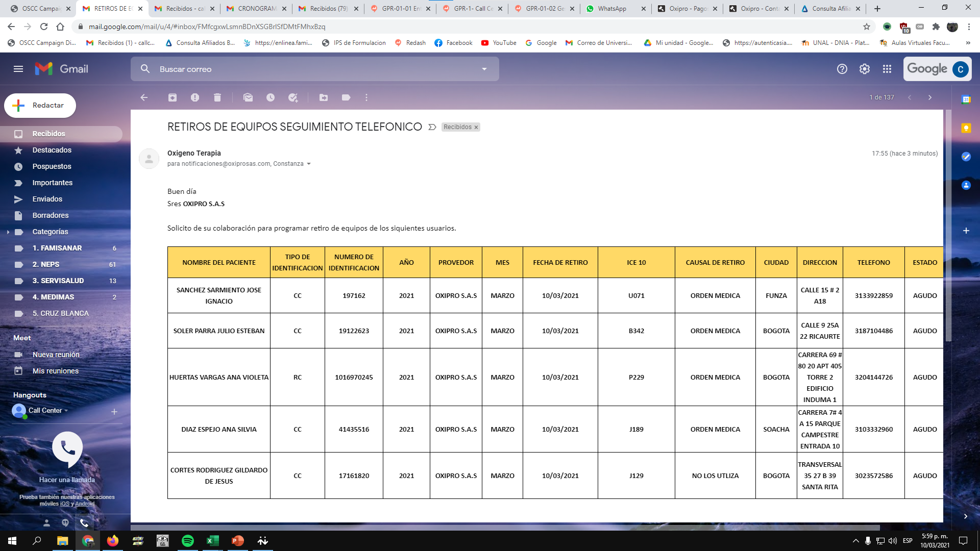This screenshot has width=980, height=551.
Task: Show more bookmarks chevron
Action: click(x=968, y=43)
